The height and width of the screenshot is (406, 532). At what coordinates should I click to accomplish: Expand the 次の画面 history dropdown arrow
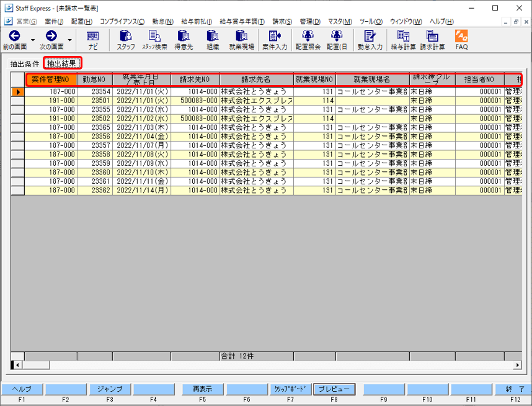(x=69, y=40)
